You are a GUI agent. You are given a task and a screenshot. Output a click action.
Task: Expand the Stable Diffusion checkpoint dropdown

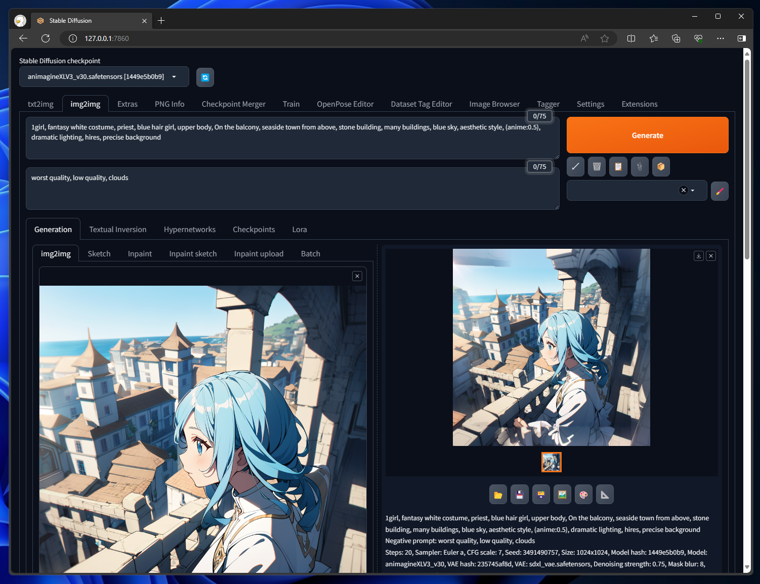coord(174,77)
